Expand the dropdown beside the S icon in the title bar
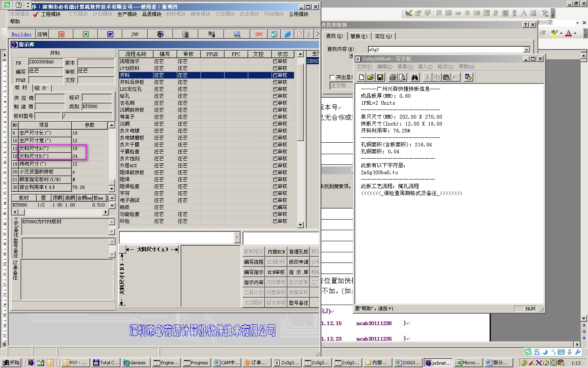588x368 pixels. pos(28,5)
